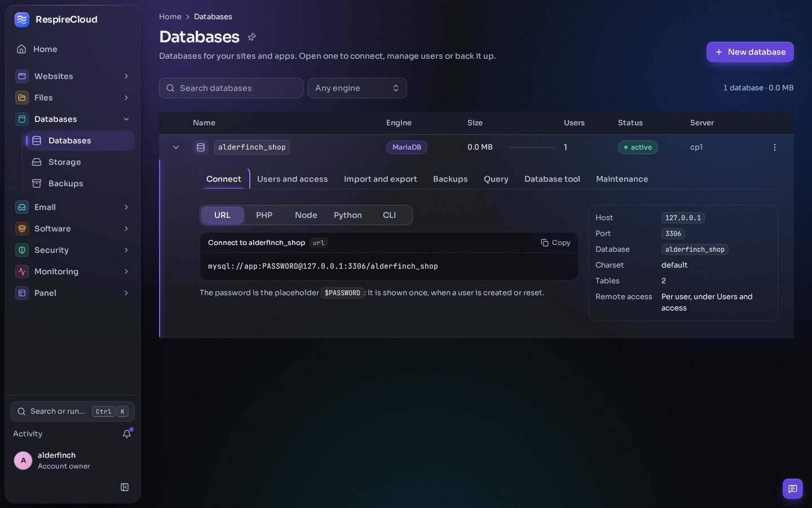Click the Security shield icon

(x=22, y=250)
